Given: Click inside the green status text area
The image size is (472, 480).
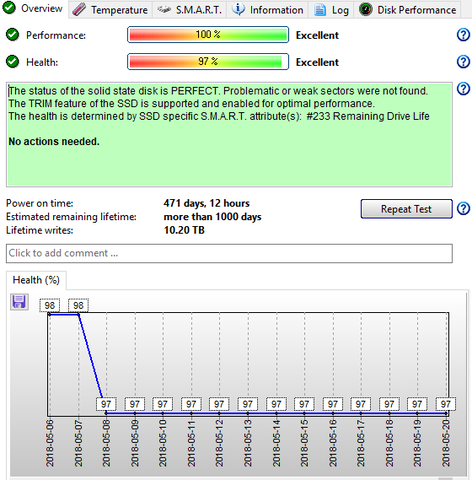Looking at the screenshot, I should [229, 135].
